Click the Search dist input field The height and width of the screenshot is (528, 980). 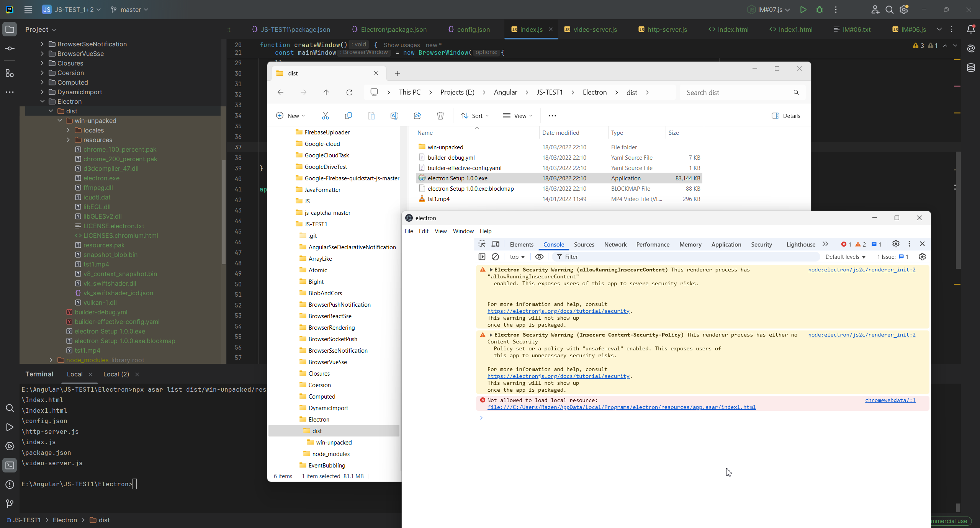click(x=737, y=92)
